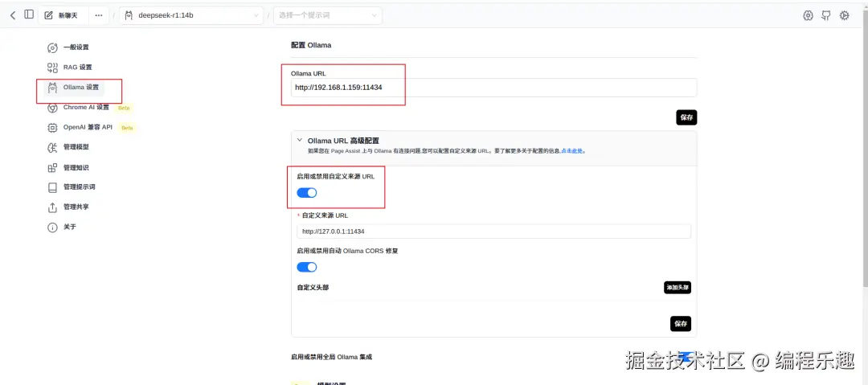Screen dimensions: 868x385
Task: Click the 配置 Ollama heading text
Action: click(x=311, y=45)
